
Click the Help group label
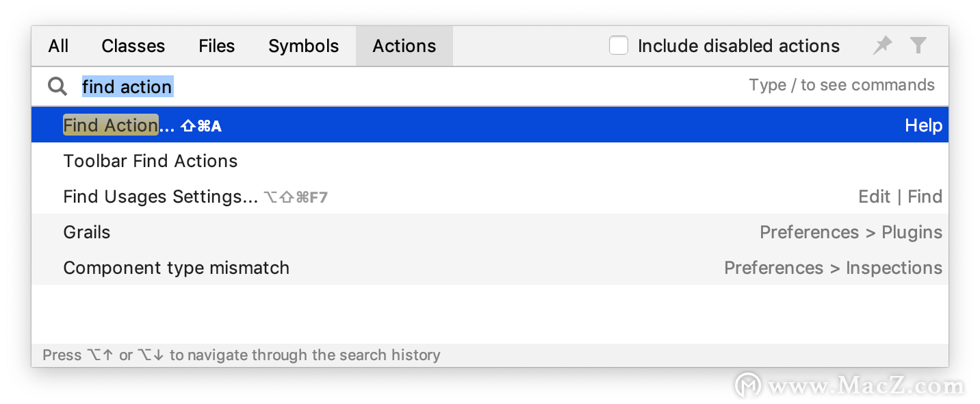click(923, 125)
